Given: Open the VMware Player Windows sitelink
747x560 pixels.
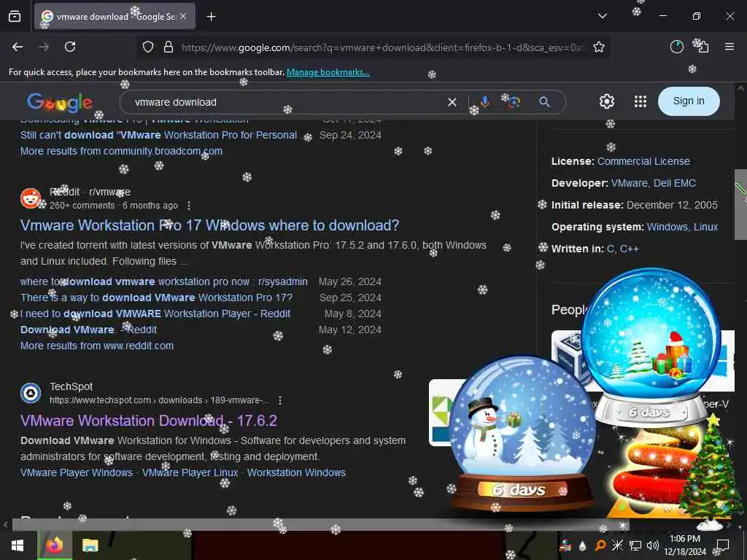Looking at the screenshot, I should click(76, 472).
